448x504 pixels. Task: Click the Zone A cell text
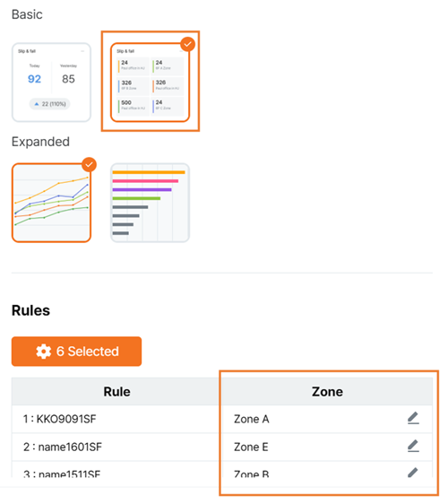pyautogui.click(x=252, y=419)
